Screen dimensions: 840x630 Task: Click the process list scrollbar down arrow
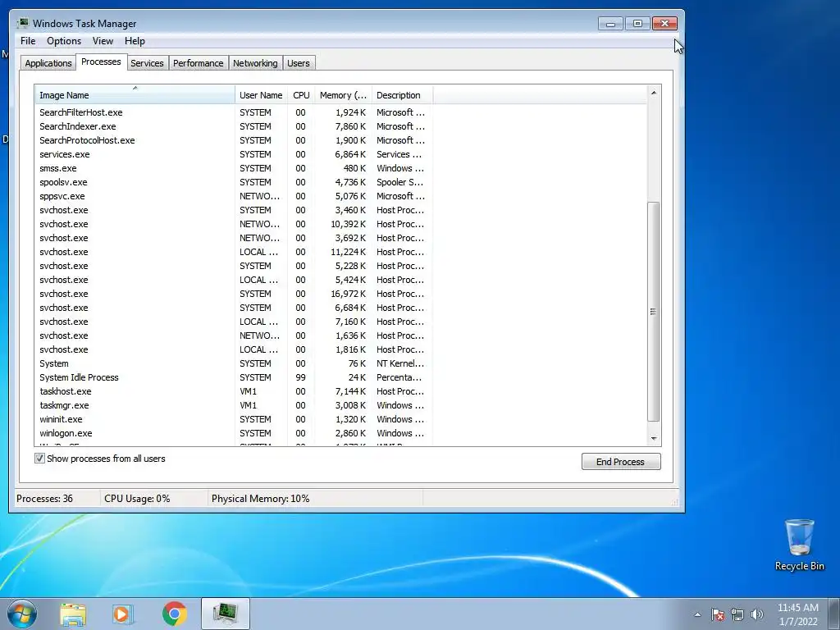[654, 438]
